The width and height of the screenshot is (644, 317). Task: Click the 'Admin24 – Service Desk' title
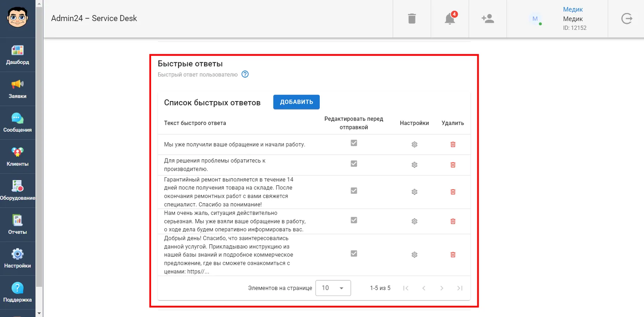pyautogui.click(x=94, y=18)
